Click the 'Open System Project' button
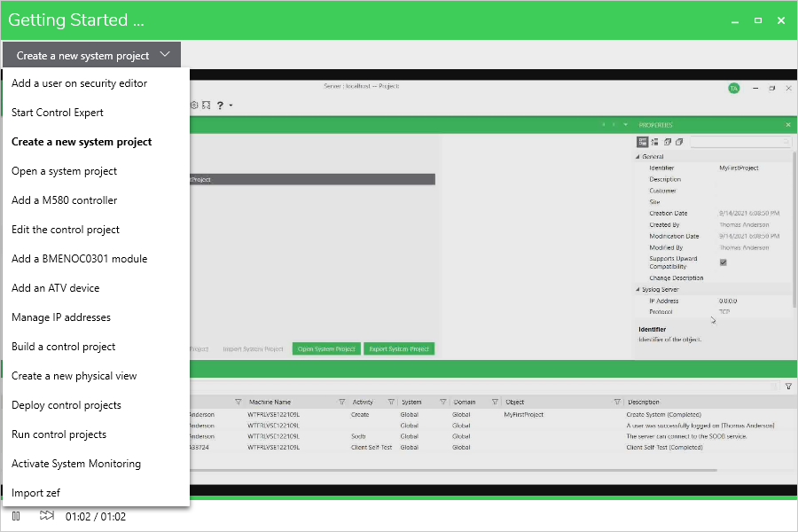The image size is (798, 532). [326, 348]
